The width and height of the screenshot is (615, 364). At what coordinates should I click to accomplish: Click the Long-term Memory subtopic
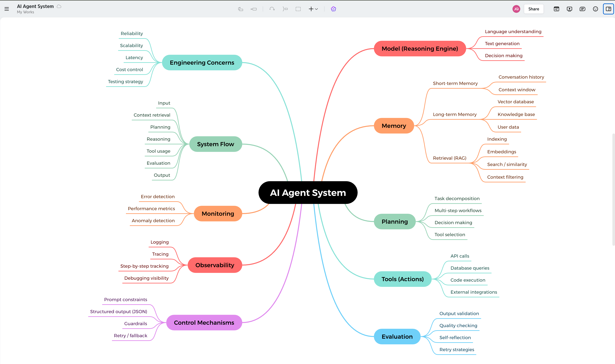pyautogui.click(x=455, y=114)
